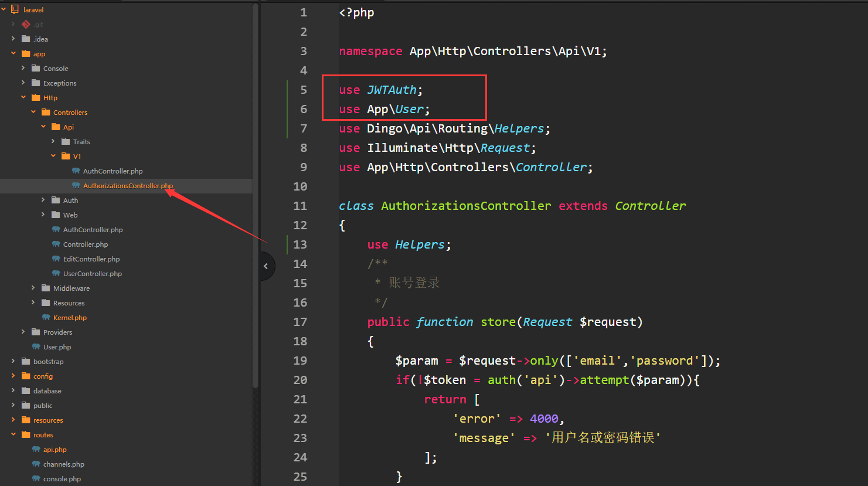Click PHP icon beside channels.php
Screen dimensions: 868x486
click(36, 464)
